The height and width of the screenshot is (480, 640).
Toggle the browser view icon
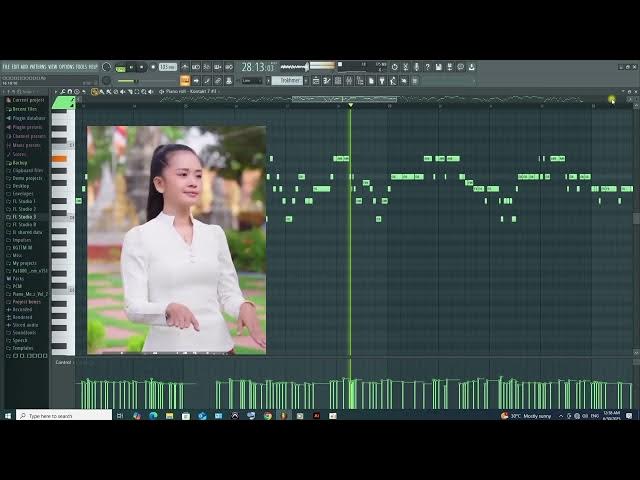[x=360, y=81]
